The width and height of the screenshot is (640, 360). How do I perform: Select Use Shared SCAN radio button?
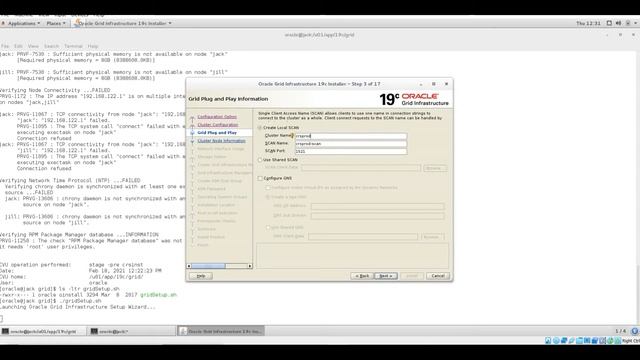pos(260,160)
